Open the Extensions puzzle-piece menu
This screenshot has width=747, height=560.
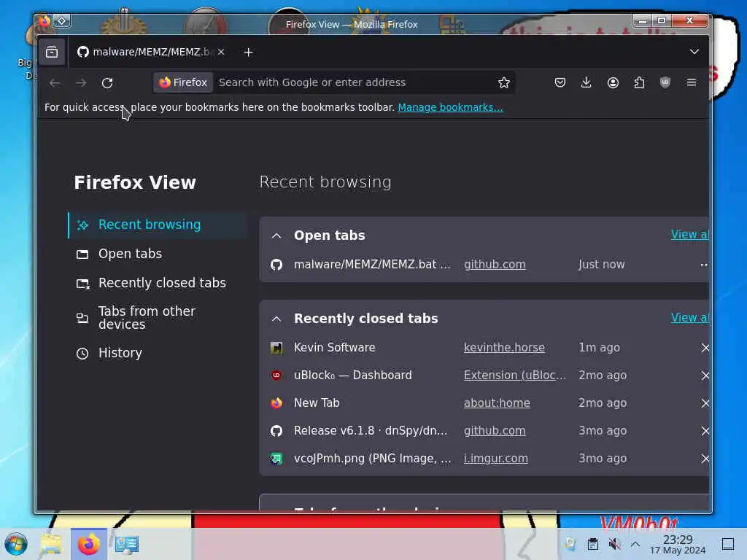point(639,83)
